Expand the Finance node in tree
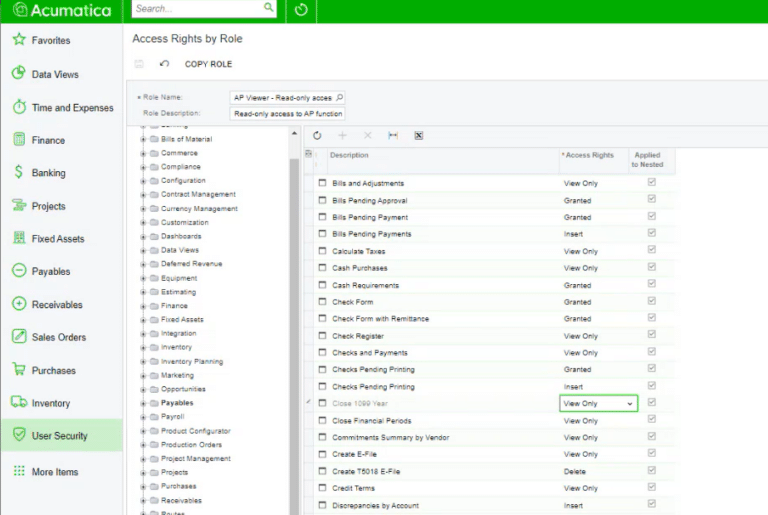768x515 pixels. point(143,306)
